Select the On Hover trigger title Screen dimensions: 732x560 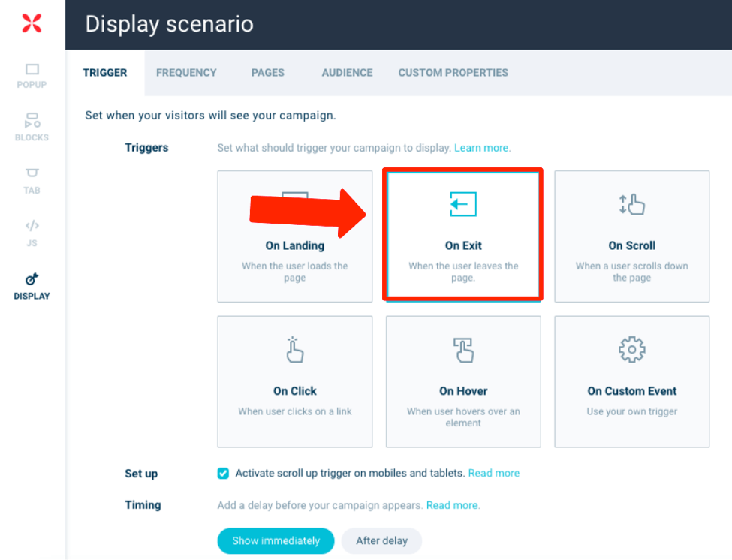click(463, 391)
